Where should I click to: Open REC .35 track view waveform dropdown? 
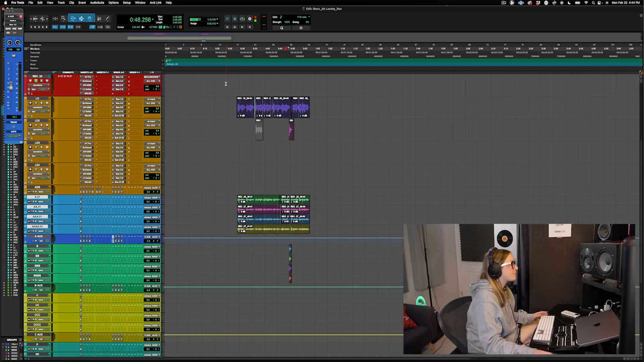pos(39,85)
